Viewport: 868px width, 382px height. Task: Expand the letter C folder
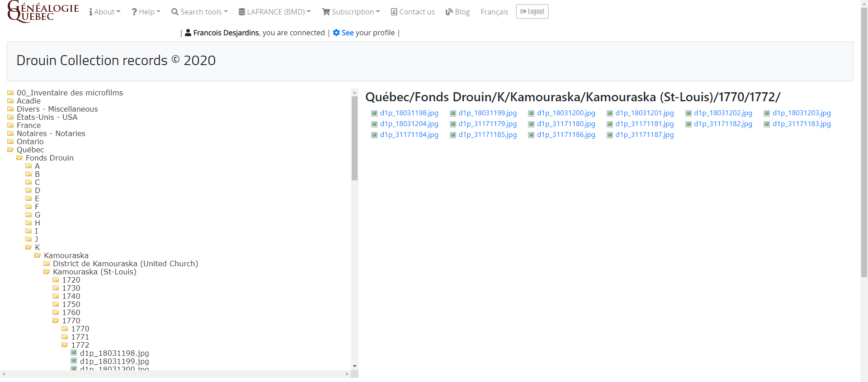37,182
